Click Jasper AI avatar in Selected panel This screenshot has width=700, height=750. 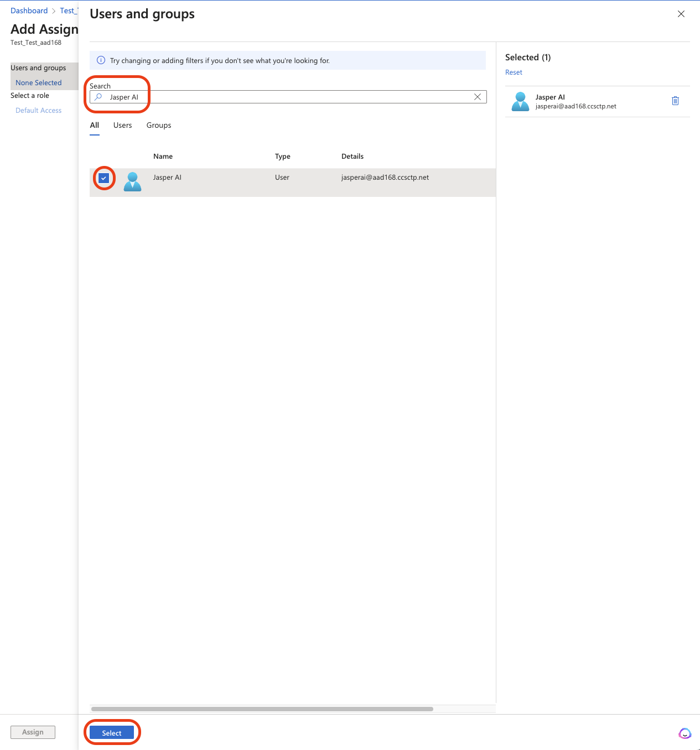pos(520,101)
